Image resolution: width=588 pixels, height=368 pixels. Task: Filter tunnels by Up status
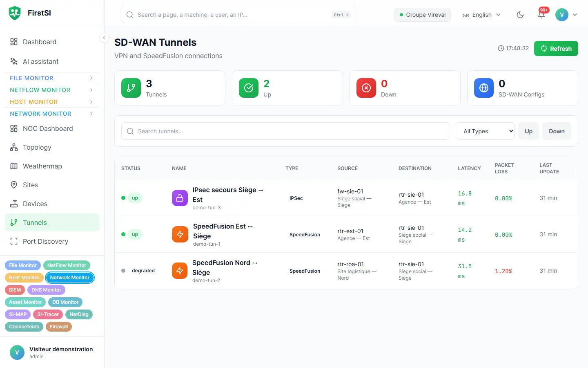pos(528,131)
